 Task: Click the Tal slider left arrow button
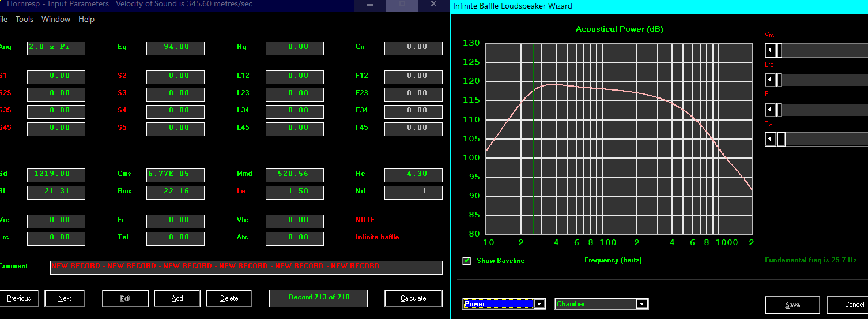(x=770, y=139)
